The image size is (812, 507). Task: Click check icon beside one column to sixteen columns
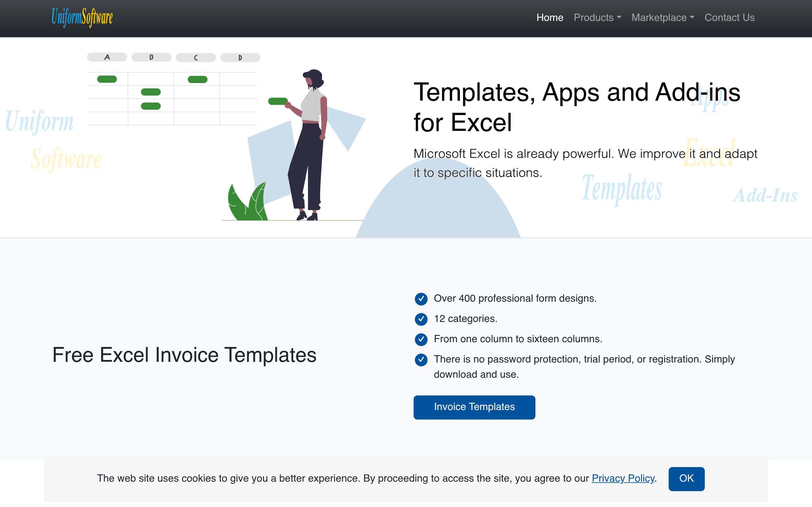pos(421,339)
